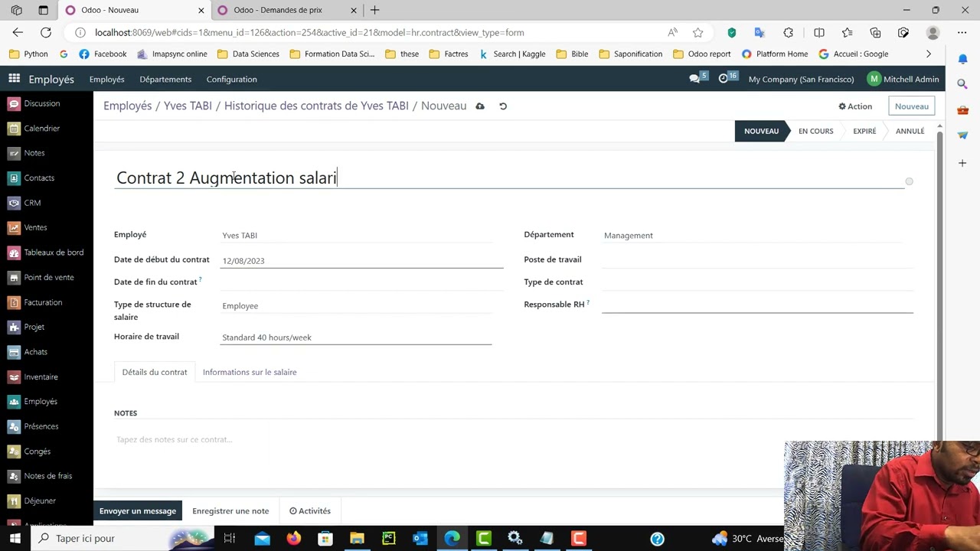Open the Poste de travail dropdown
The image size is (980, 551).
pyautogui.click(x=757, y=259)
